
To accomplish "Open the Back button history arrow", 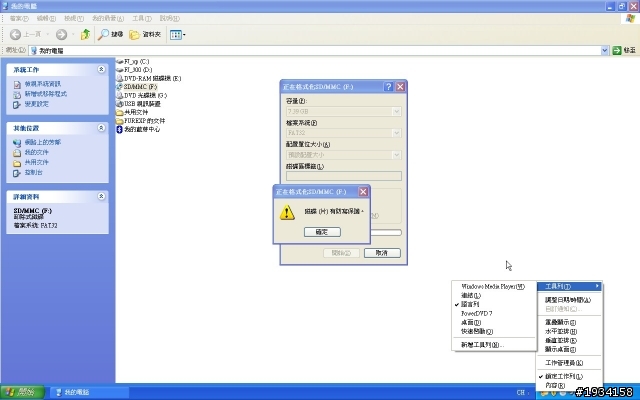I will 48,35.
